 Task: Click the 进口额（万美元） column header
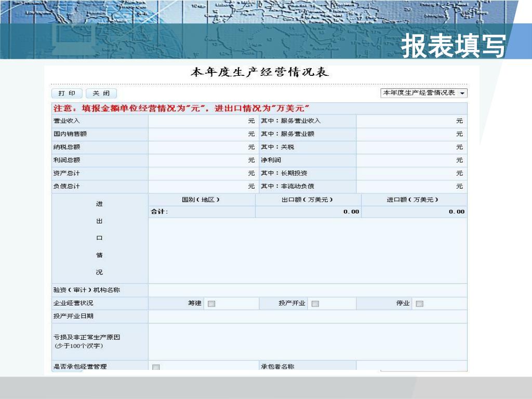[413, 200]
